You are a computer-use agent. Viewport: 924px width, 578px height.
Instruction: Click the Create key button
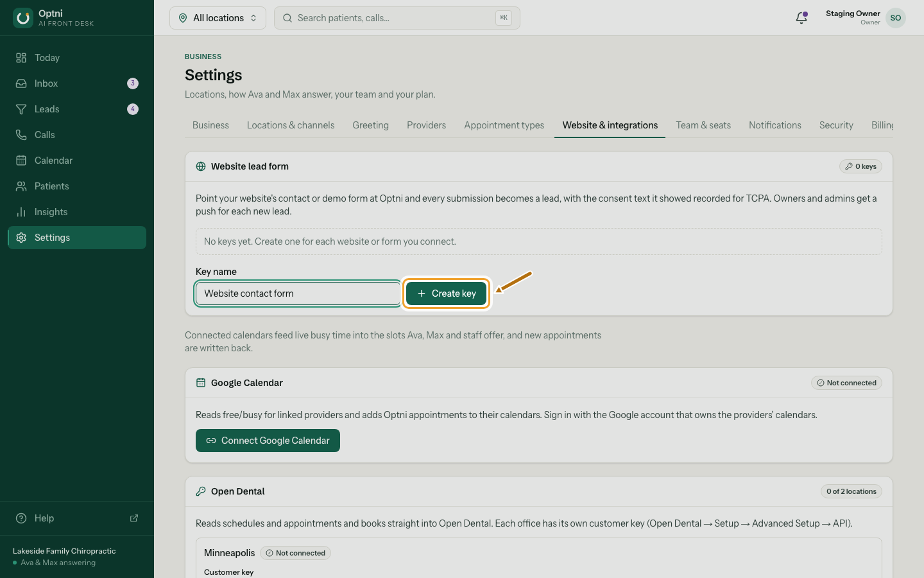point(446,293)
